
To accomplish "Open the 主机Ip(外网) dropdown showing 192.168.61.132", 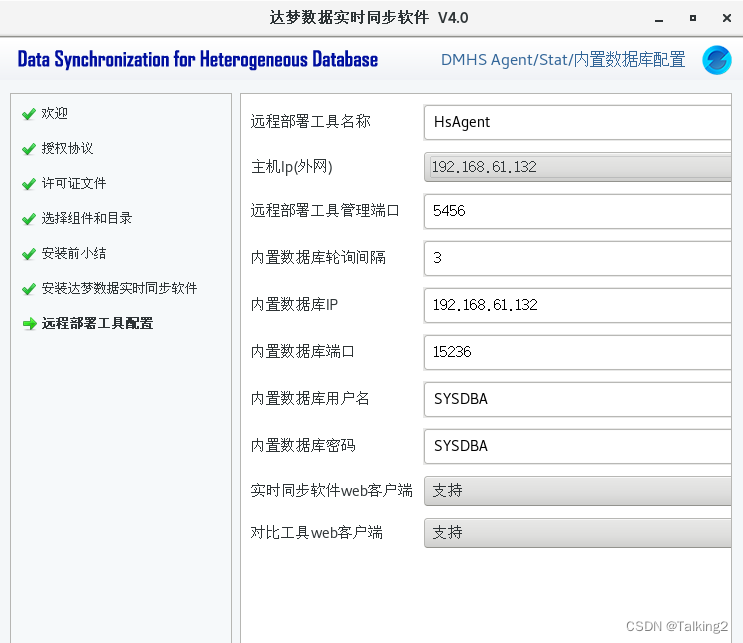I will pos(578,167).
